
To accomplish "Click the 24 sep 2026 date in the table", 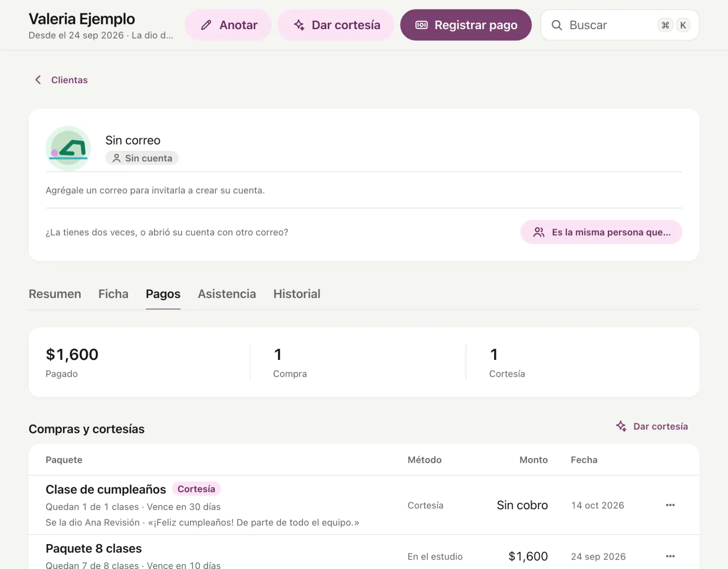I will [x=599, y=557].
